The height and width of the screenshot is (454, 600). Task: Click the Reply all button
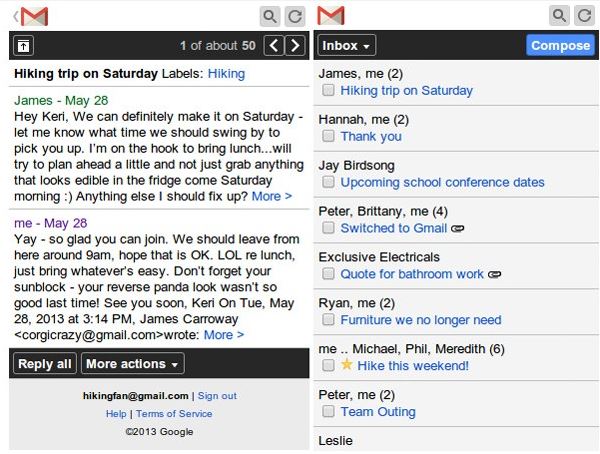[x=45, y=364]
